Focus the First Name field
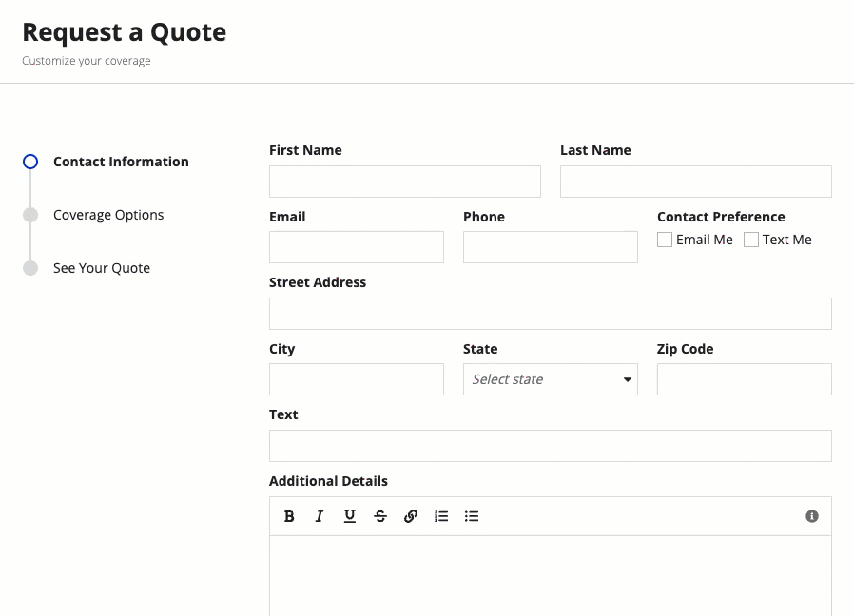Image resolution: width=854 pixels, height=616 pixels. (x=405, y=182)
